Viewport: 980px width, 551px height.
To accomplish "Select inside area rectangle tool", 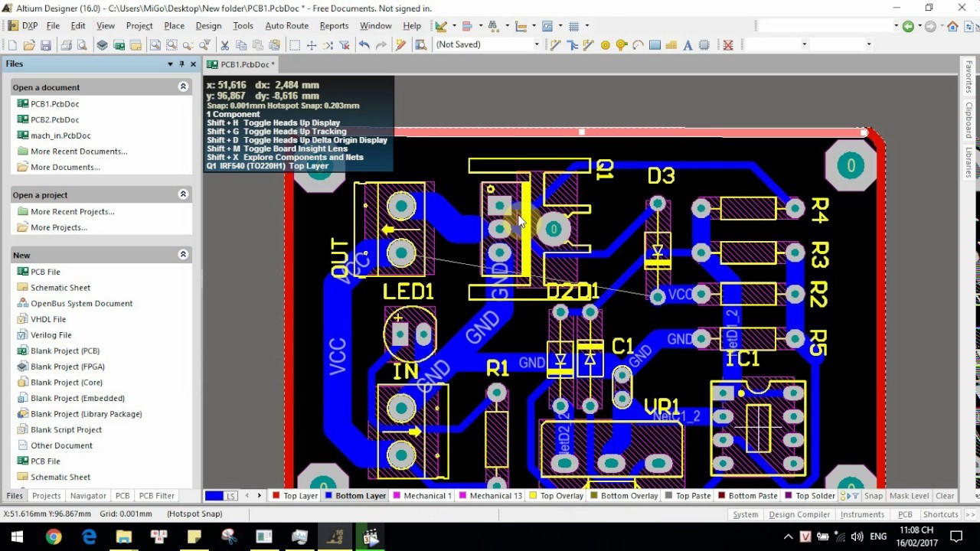I will [295, 45].
